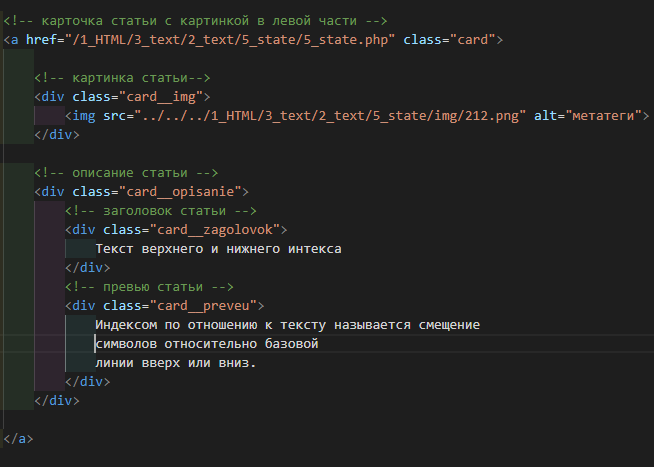Image resolution: width=654 pixels, height=467 pixels.
Task: Click the 'alt' attribute name in img tag
Action: (x=546, y=115)
